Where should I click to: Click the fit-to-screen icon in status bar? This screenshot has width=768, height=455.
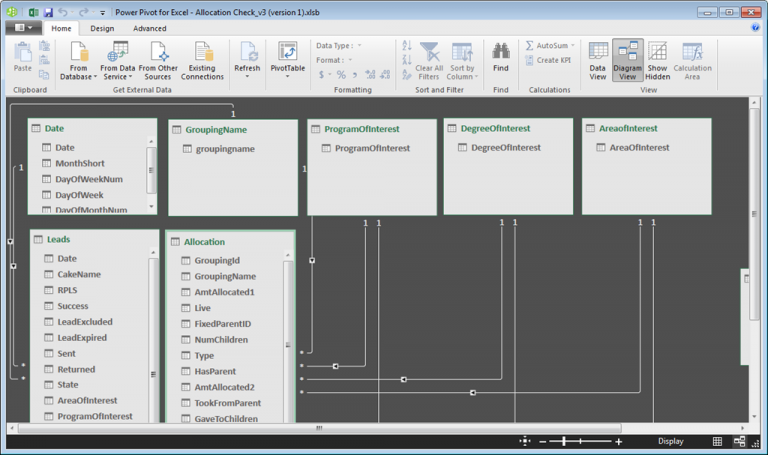coord(524,441)
